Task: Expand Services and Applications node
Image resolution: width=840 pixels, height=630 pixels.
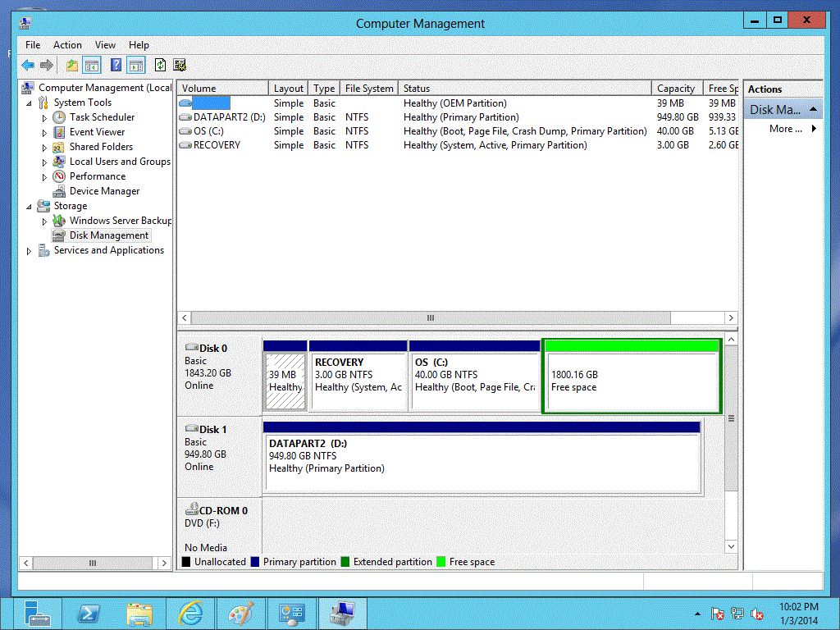Action: tap(30, 251)
